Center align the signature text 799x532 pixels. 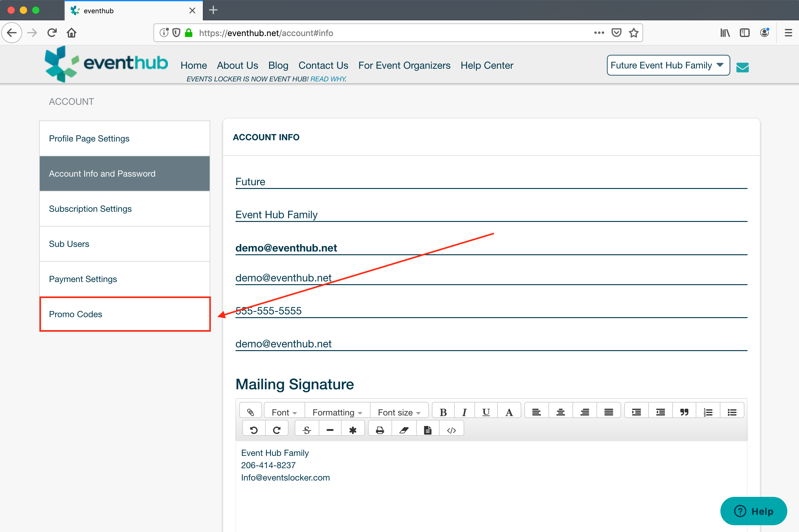click(560, 412)
